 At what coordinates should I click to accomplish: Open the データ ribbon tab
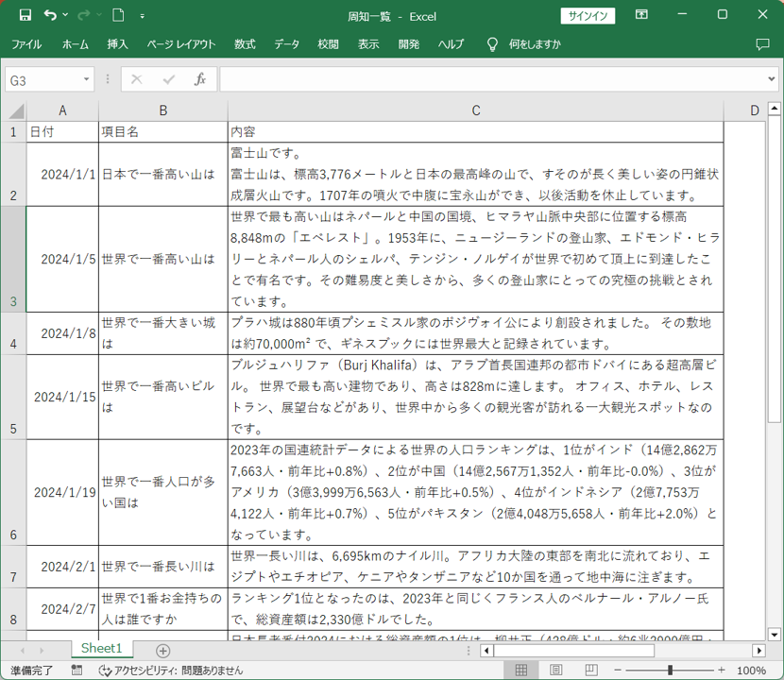tap(286, 44)
